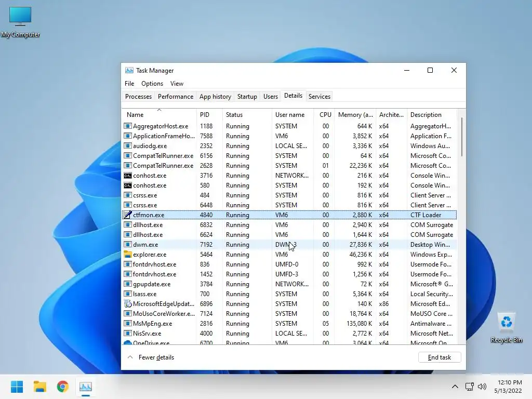The image size is (532, 399).
Task: Open the My Computer desktop icon
Action: (x=20, y=21)
